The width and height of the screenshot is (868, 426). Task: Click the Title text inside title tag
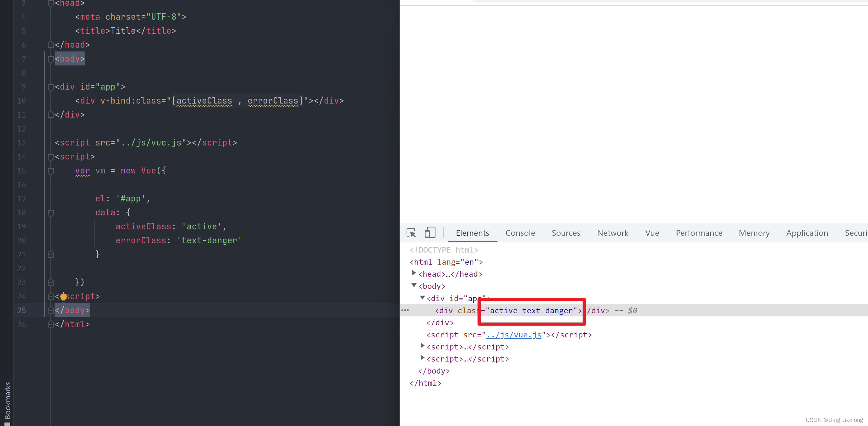[123, 31]
